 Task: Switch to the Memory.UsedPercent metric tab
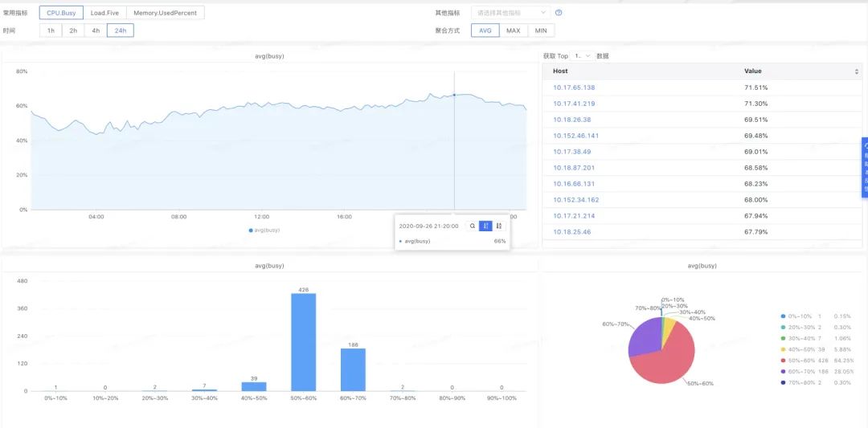tap(165, 13)
